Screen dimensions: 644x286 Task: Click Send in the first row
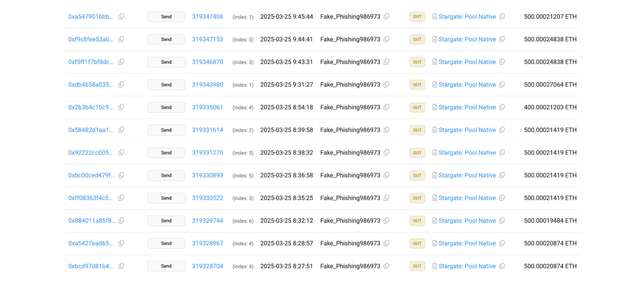(166, 17)
